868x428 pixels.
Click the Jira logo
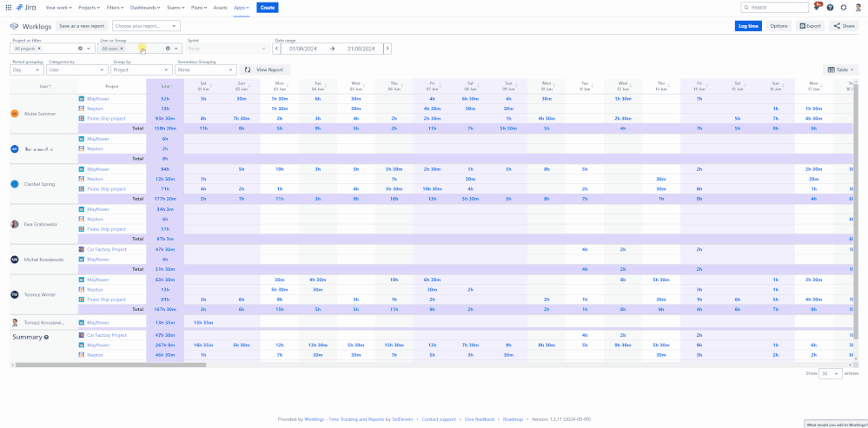coord(27,8)
